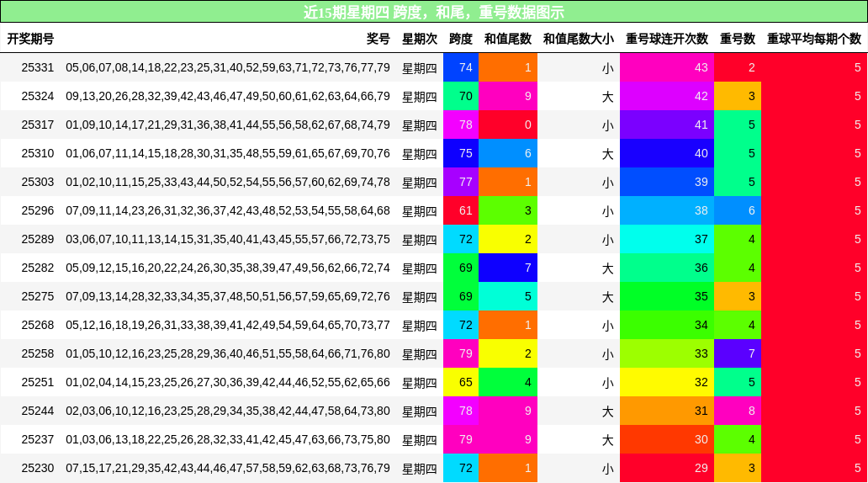Click consecutive count cell 31
Image resolution: width=868 pixels, height=483 pixels.
[x=667, y=411]
